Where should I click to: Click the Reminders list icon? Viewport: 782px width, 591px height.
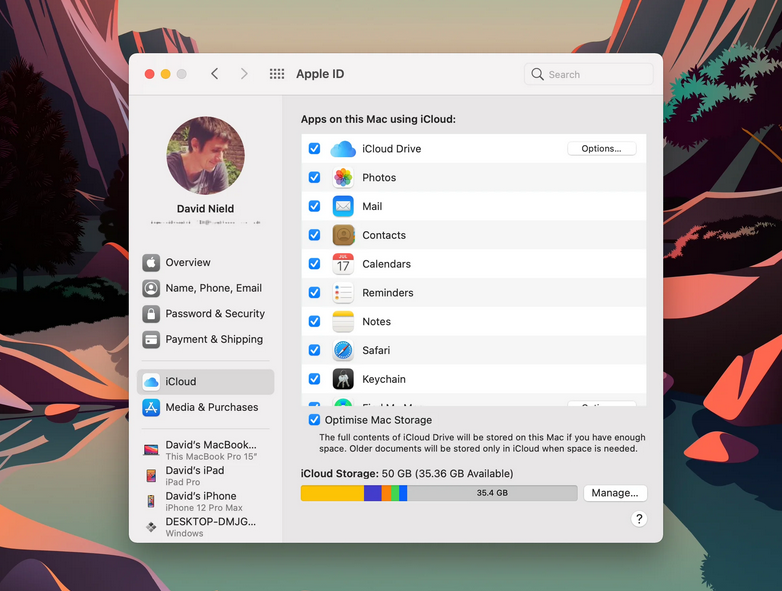[343, 293]
